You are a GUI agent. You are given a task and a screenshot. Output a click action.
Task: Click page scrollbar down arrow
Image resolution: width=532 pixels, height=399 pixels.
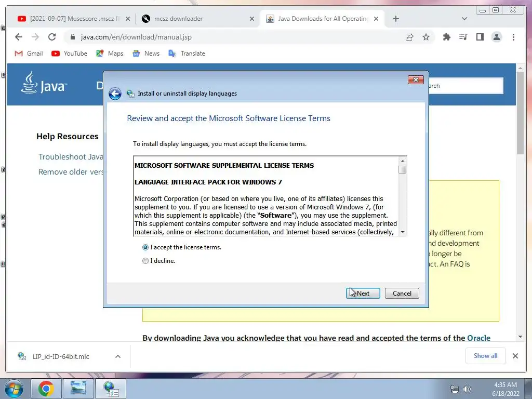coord(520,337)
